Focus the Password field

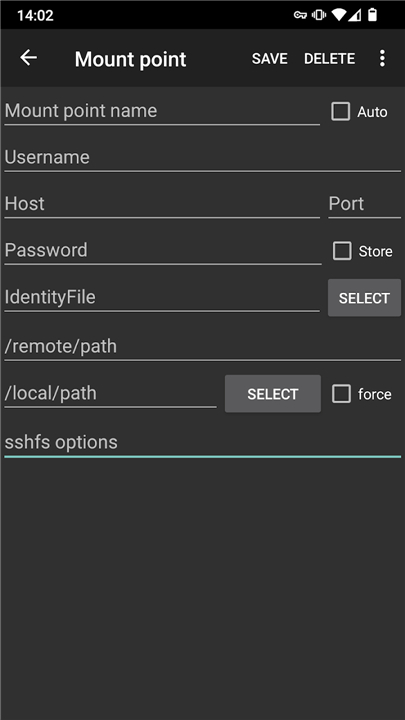[x=163, y=251]
